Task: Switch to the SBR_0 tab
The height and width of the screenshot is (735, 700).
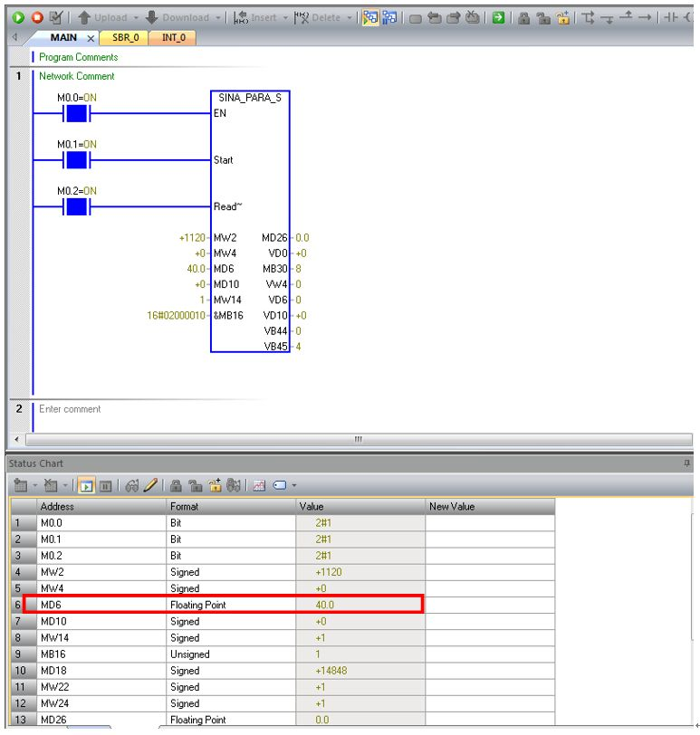Action: 125,37
